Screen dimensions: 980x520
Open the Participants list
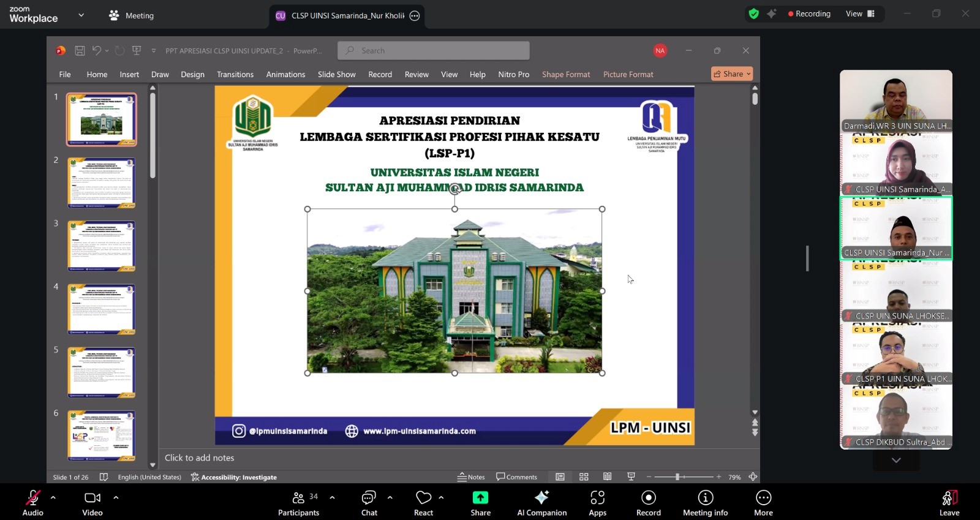(x=299, y=503)
